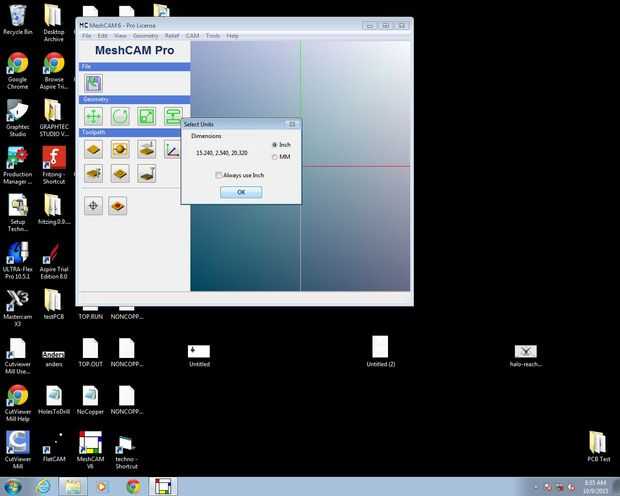Select the techno - Shortcut desktop icon
This screenshot has width=620, height=496.
127,452
